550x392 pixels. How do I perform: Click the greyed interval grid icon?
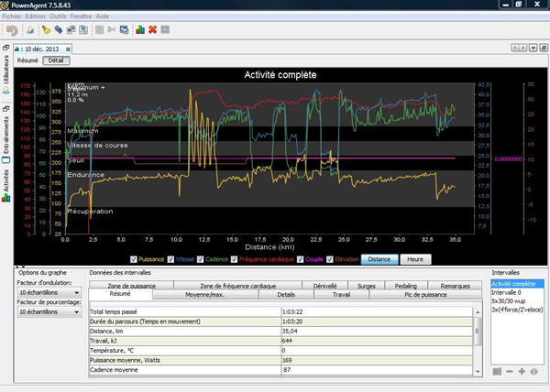[497, 371]
